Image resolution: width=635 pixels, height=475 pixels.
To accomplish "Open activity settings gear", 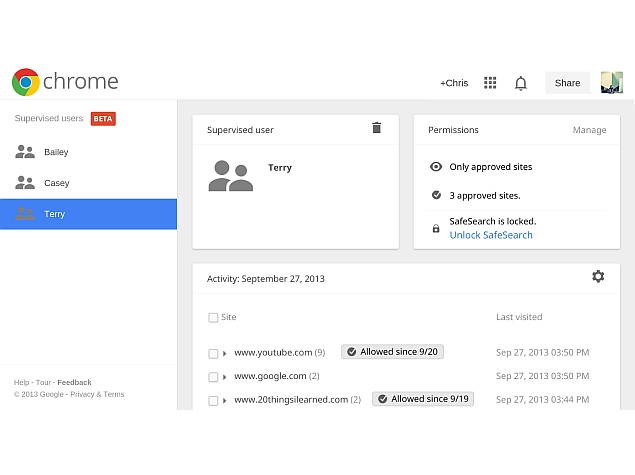I will click(598, 277).
